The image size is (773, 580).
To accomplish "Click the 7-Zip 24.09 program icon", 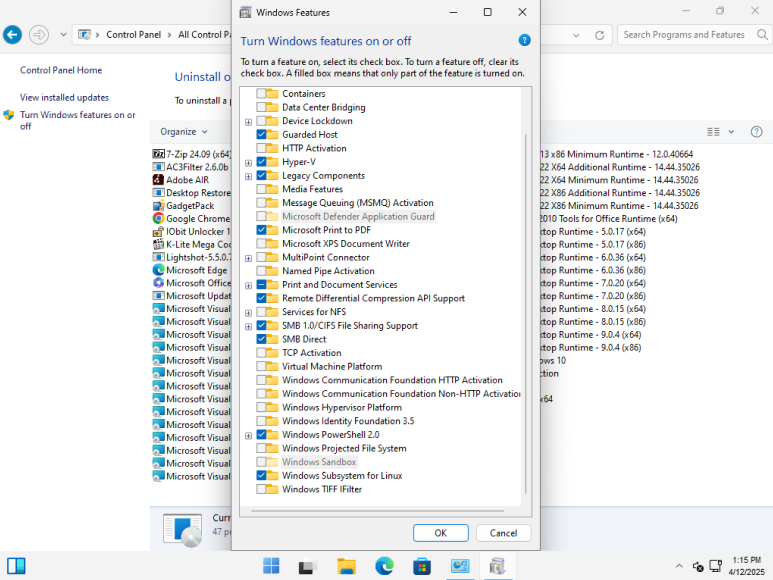I will [x=158, y=154].
